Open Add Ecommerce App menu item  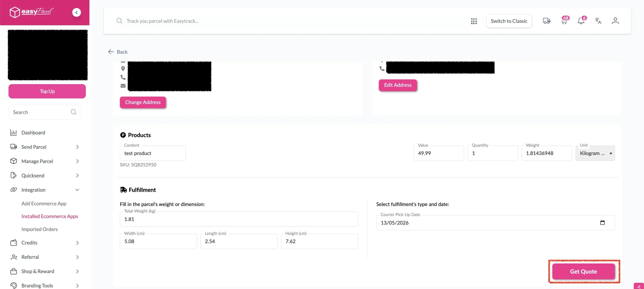click(x=44, y=203)
